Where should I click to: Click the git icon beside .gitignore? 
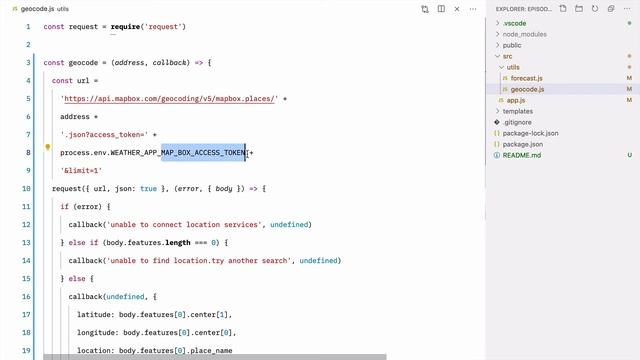coord(497,122)
